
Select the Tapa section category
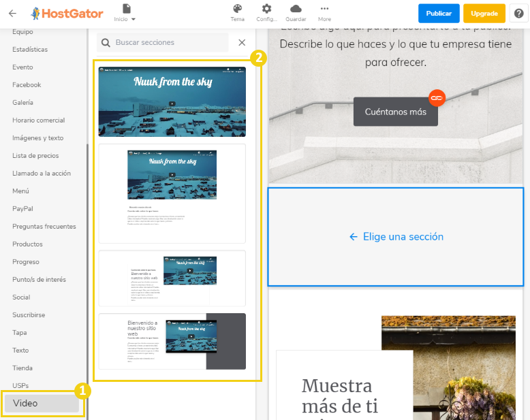tap(20, 333)
